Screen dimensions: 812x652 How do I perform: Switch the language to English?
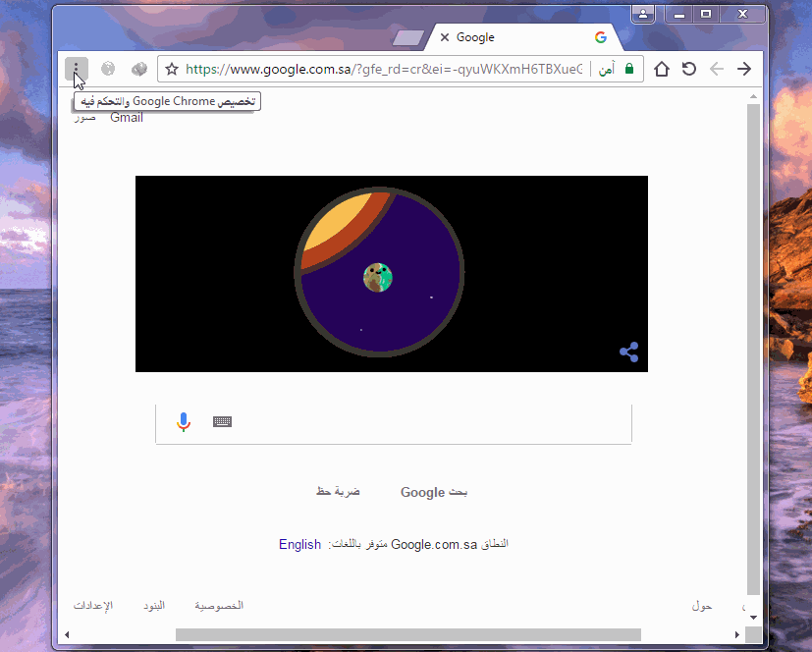[299, 544]
